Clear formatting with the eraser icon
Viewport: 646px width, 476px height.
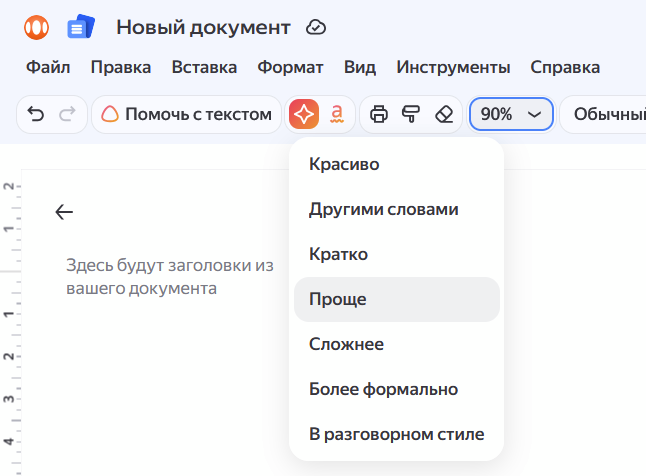coord(444,114)
